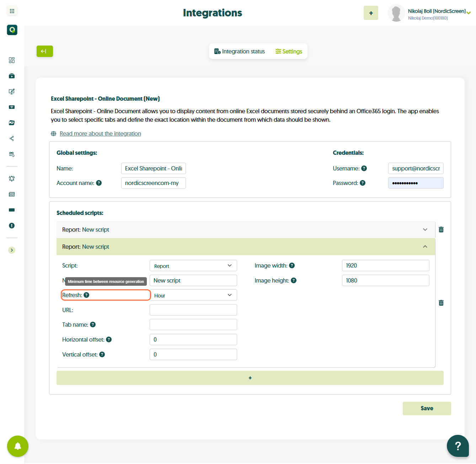Viewport: 476px width, 464px height.
Task: Click the Username input field
Action: pos(416,168)
